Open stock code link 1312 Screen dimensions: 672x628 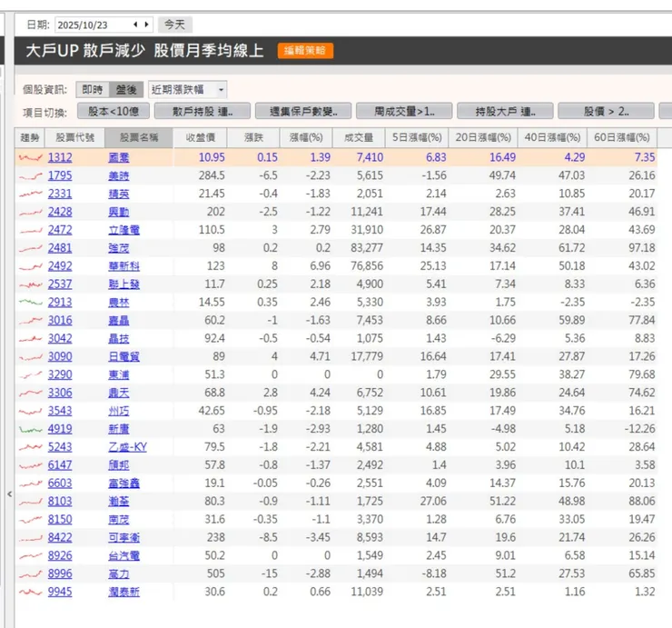tap(60, 157)
